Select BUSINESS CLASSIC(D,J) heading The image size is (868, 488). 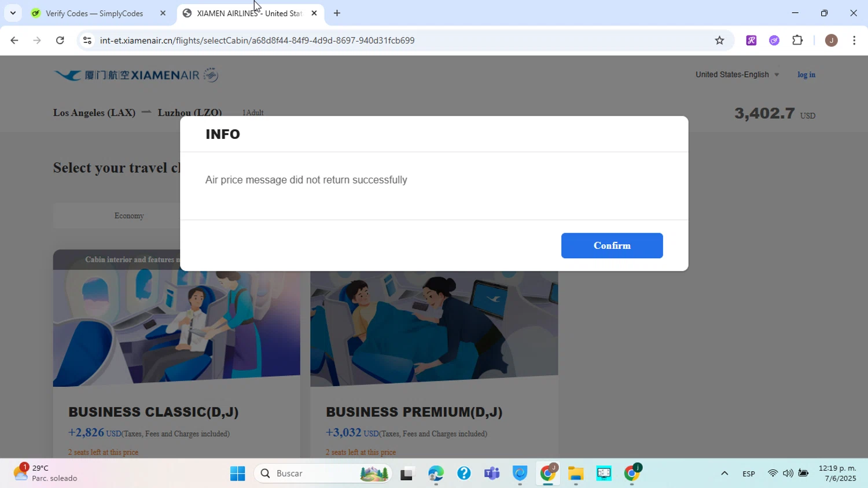153,412
